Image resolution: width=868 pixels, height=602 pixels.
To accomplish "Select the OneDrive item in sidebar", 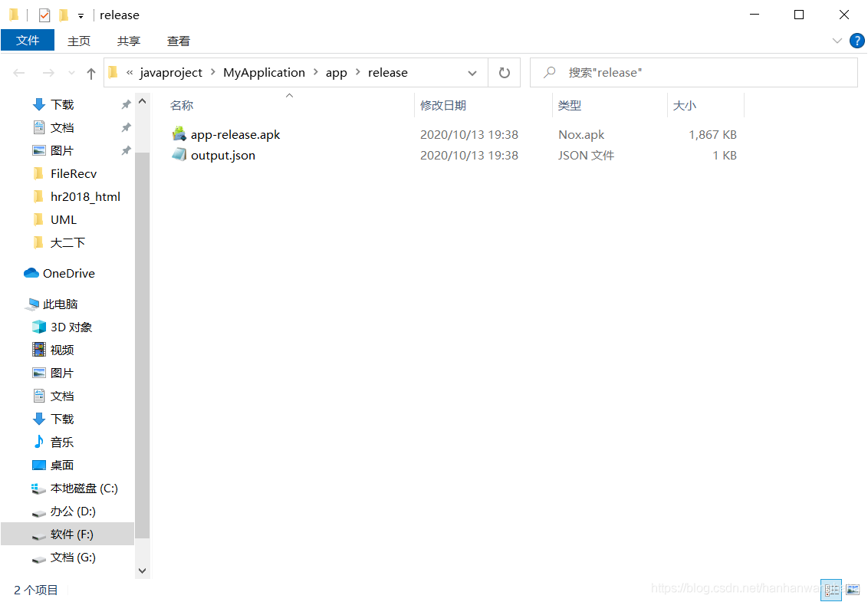I will (65, 273).
